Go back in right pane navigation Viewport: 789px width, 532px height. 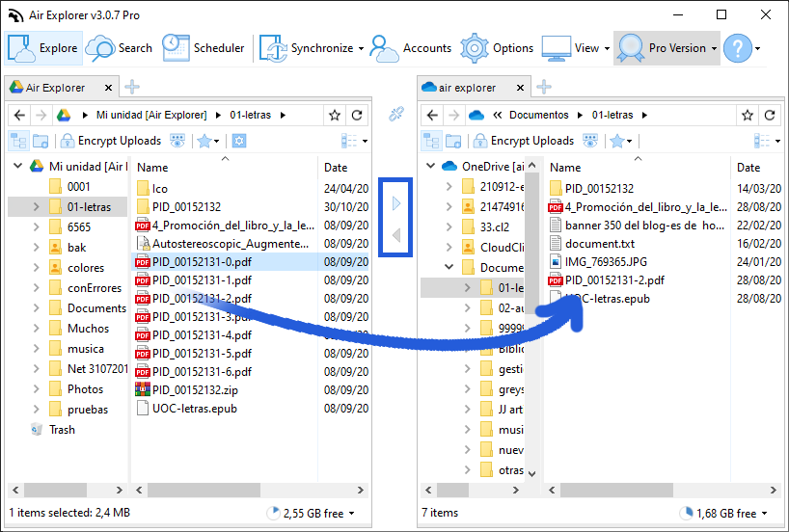[x=432, y=115]
